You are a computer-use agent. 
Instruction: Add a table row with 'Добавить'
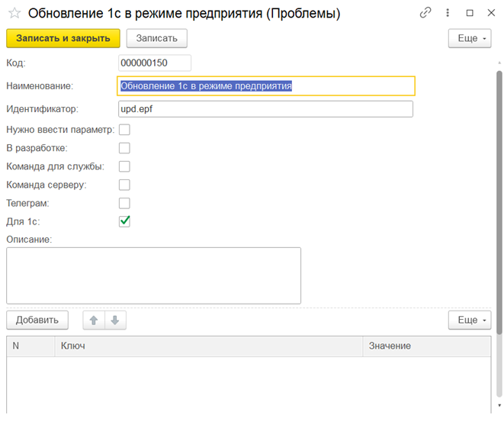click(37, 320)
